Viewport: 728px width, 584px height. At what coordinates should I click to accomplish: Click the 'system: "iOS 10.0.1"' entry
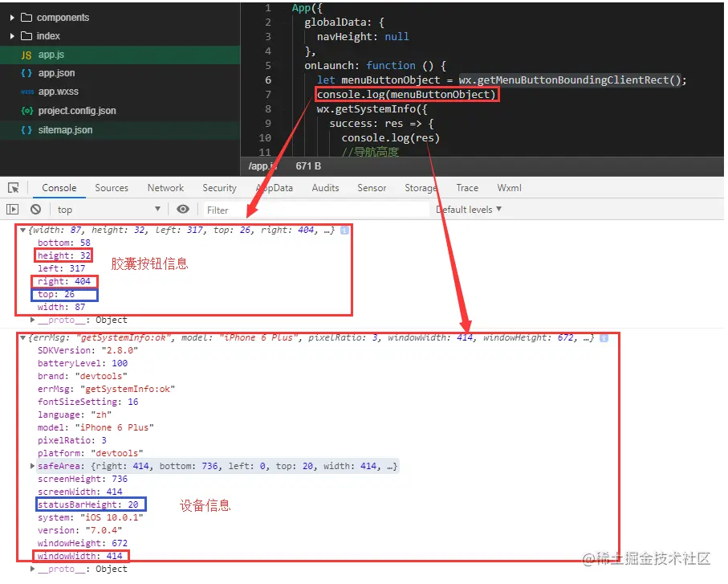pyautogui.click(x=91, y=517)
